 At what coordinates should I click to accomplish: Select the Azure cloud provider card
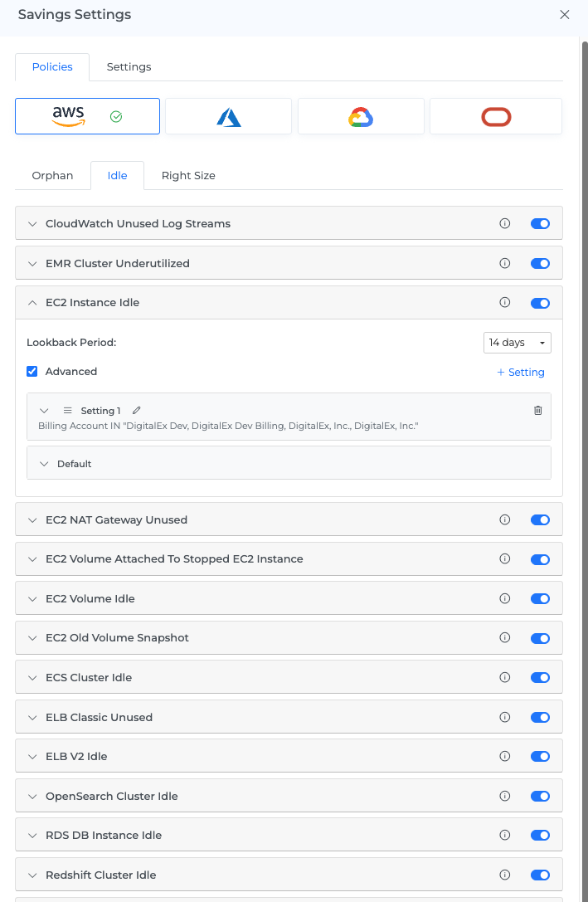pos(228,116)
